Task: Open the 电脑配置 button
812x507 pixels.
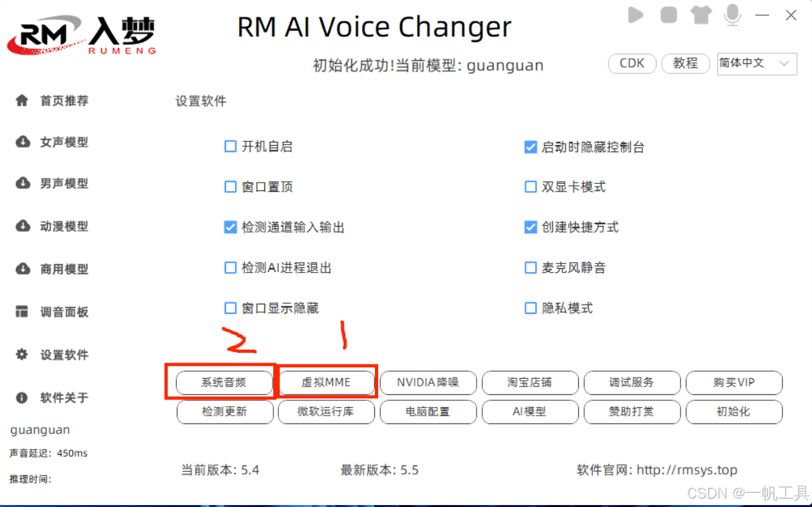Action: point(428,411)
